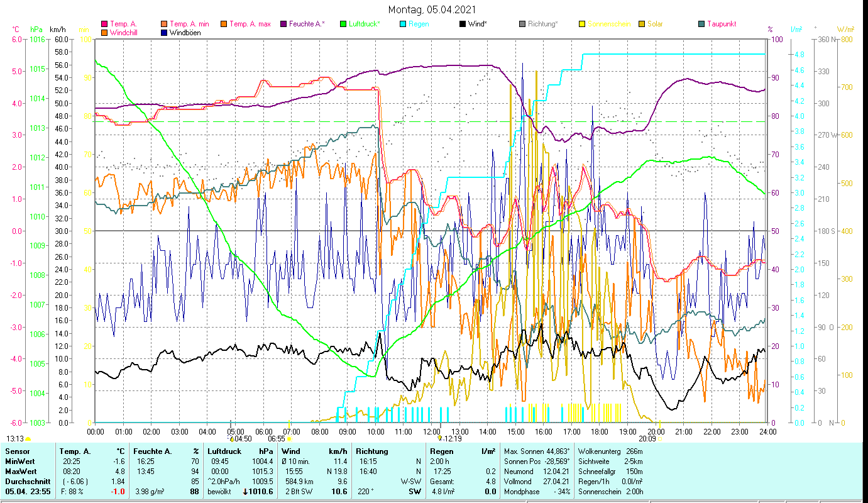Click the Gesamt: rain total label
The image size is (868, 503).
coord(442,481)
